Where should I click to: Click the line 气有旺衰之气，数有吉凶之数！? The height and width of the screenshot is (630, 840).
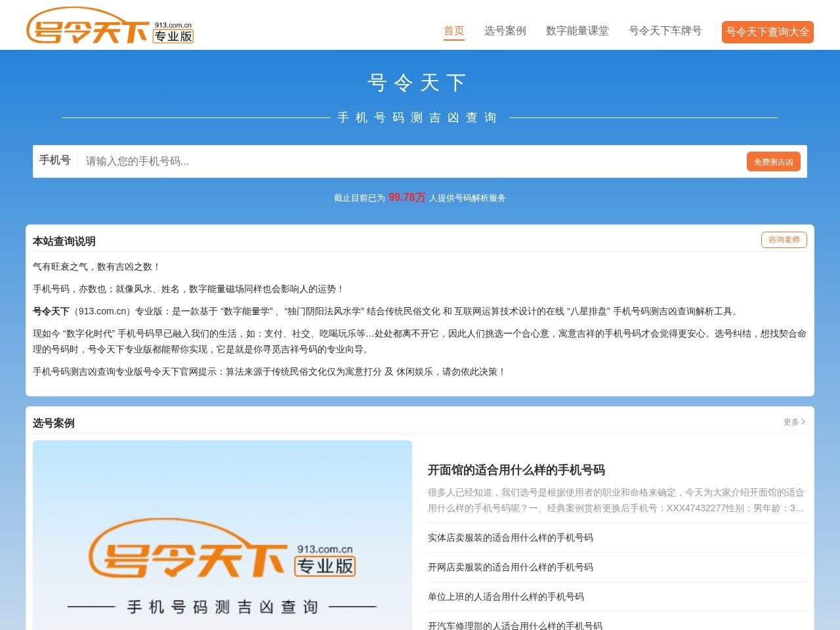click(96, 266)
